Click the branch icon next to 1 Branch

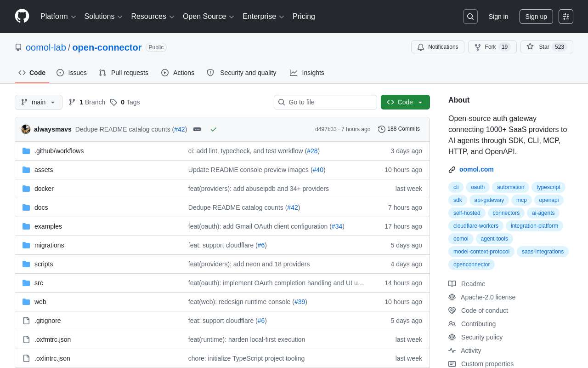[72, 102]
